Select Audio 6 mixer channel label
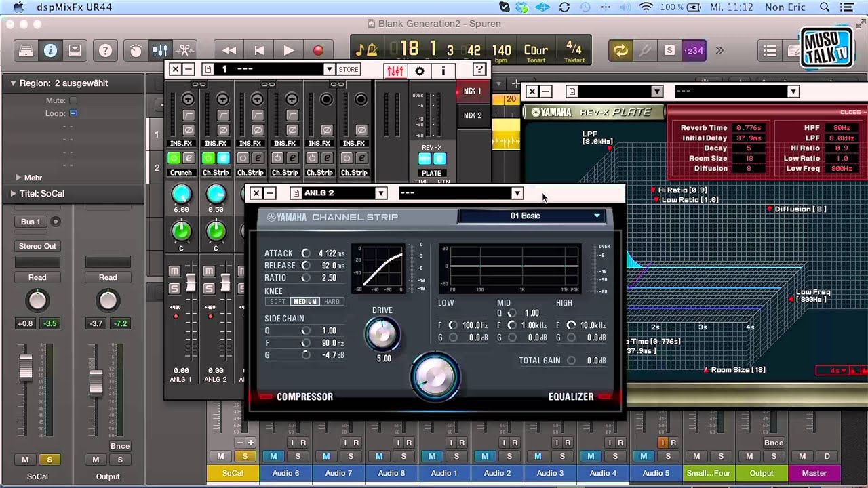Viewport: 868px width, 488px height. pyautogui.click(x=285, y=473)
